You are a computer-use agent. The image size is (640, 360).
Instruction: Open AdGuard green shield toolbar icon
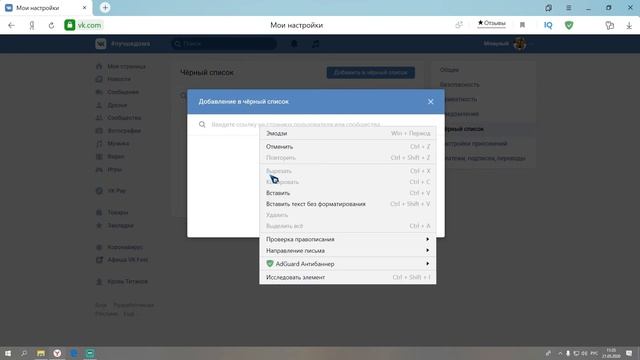click(x=569, y=25)
